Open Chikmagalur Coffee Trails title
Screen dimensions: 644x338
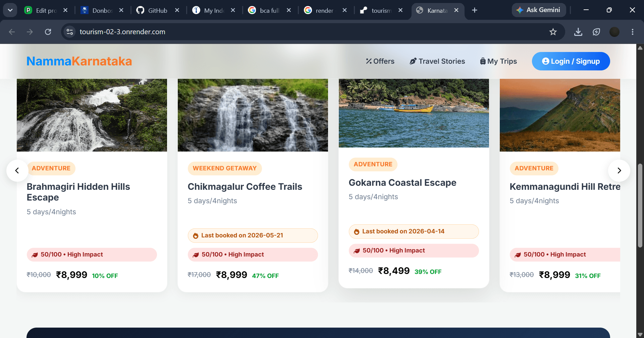click(x=245, y=187)
